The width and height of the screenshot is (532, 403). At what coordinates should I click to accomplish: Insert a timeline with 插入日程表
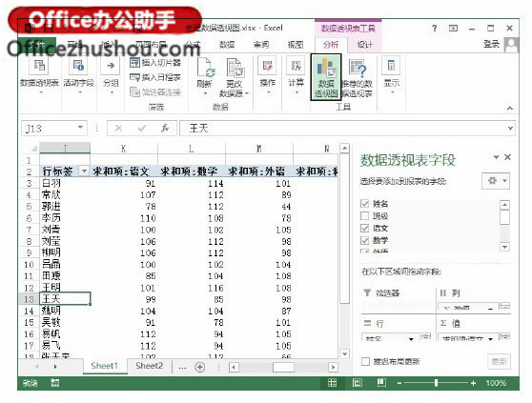155,77
